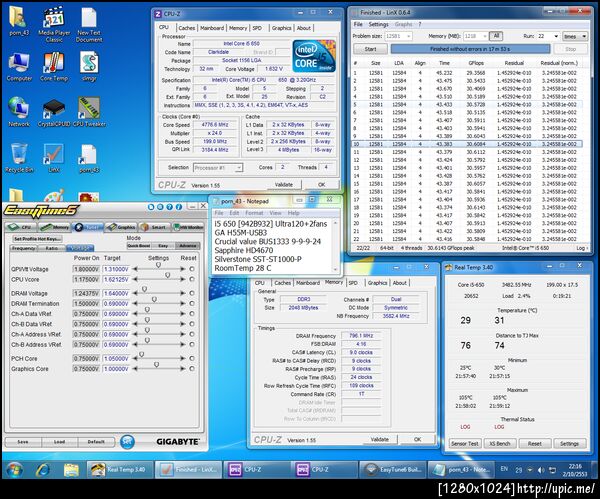This screenshot has width=600, height=499.
Task: Launch the CPU Tweaker desktop shortcut
Action: click(89, 112)
